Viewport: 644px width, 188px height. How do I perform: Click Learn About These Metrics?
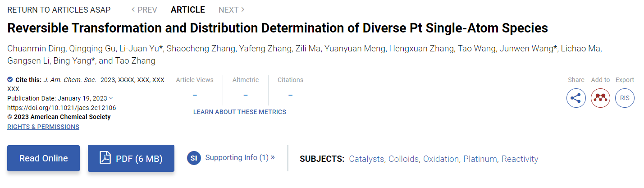tap(240, 112)
